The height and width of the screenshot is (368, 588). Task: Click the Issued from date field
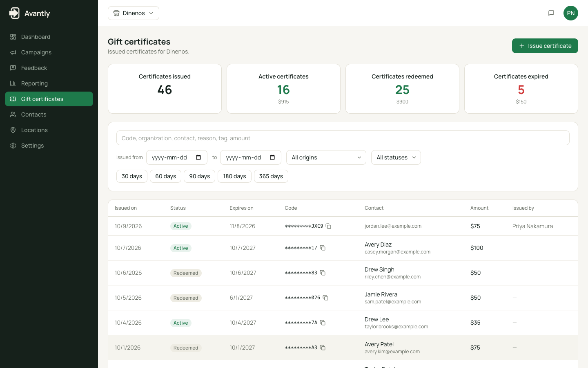(177, 157)
